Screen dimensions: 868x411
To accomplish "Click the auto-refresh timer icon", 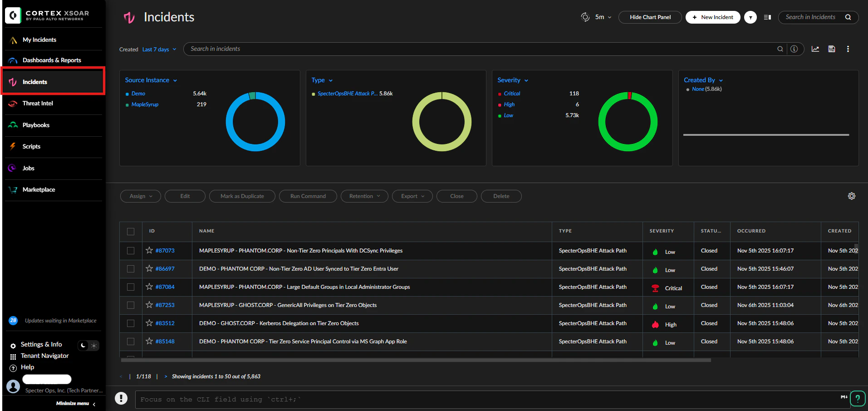I will pyautogui.click(x=585, y=17).
